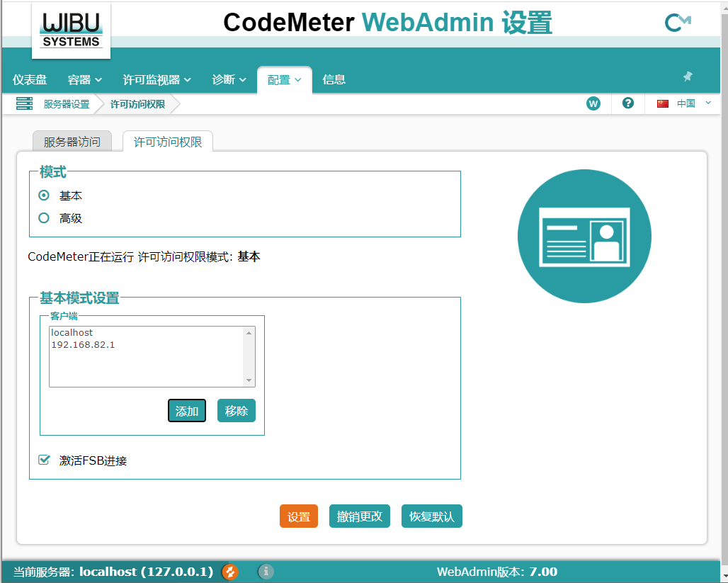This screenshot has height=583, width=728.
Task: Click the CodeMeter WebAdmin 设置 title
Action: click(387, 22)
